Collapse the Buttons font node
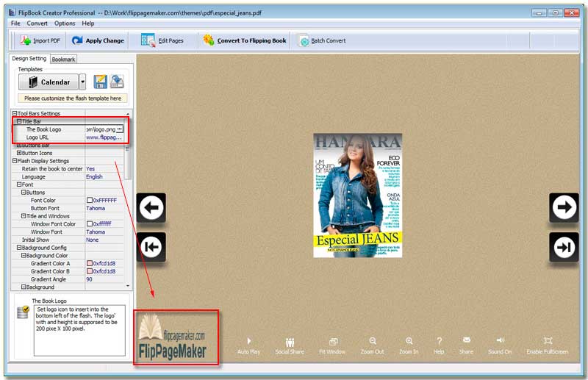 [x=24, y=192]
